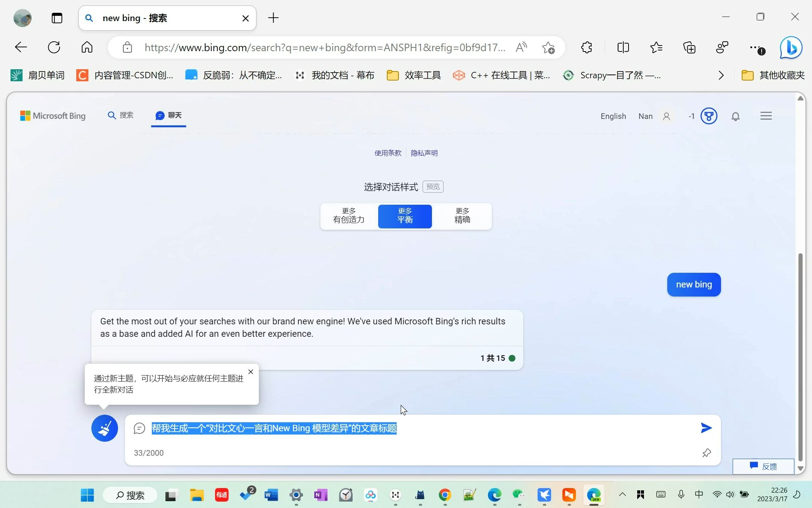Add this page to favorites
The image size is (812, 508).
(x=548, y=47)
